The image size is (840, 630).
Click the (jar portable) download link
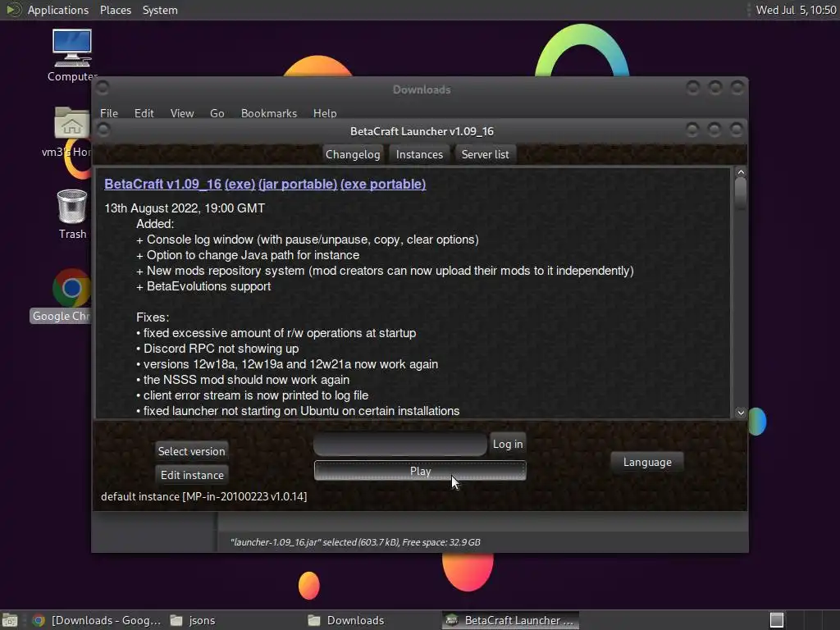tap(298, 184)
